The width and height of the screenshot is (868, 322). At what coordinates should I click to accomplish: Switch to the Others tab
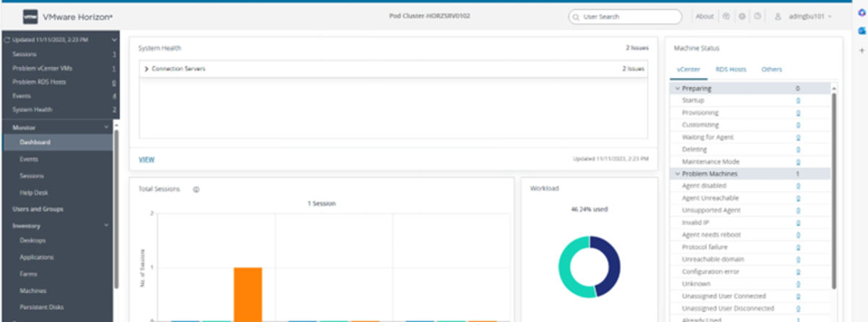pyautogui.click(x=771, y=69)
